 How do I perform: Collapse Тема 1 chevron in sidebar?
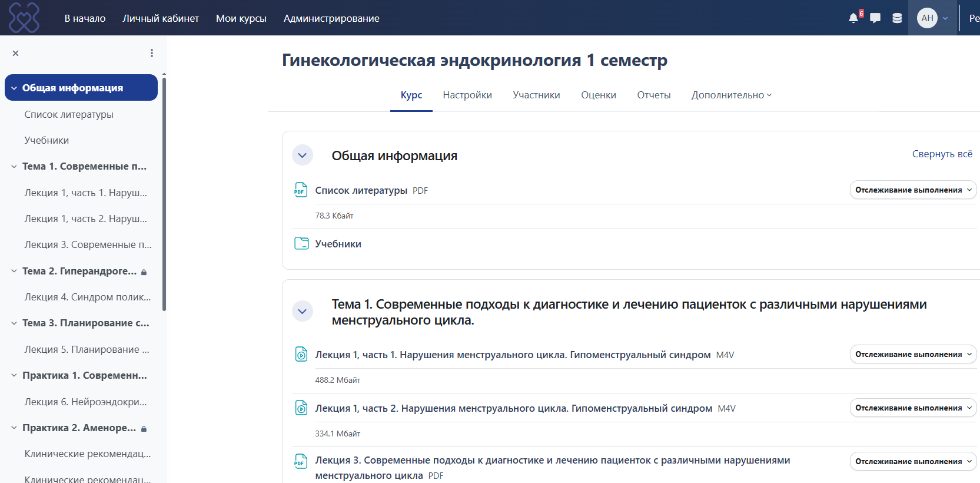coord(14,167)
